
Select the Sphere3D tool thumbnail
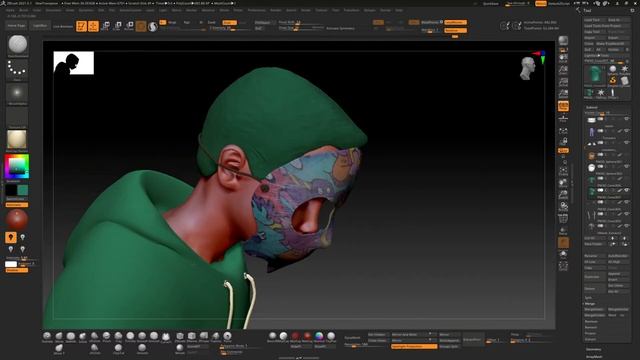pyautogui.click(x=613, y=69)
